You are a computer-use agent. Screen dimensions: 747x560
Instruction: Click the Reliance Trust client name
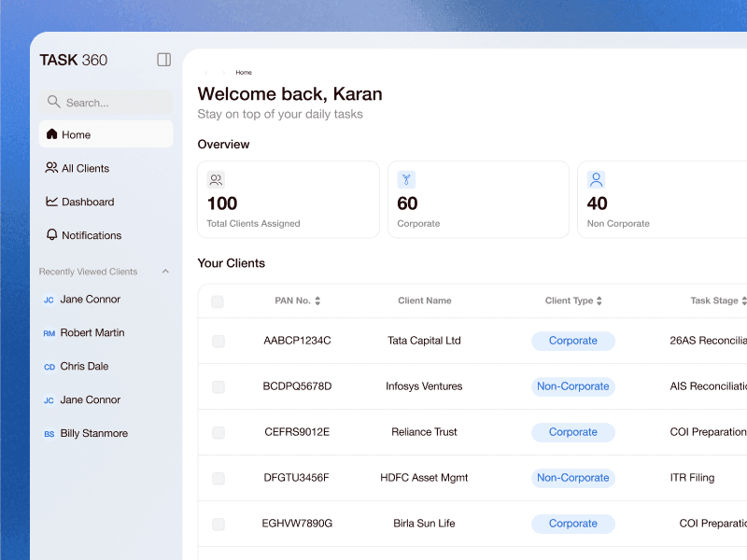tap(424, 432)
